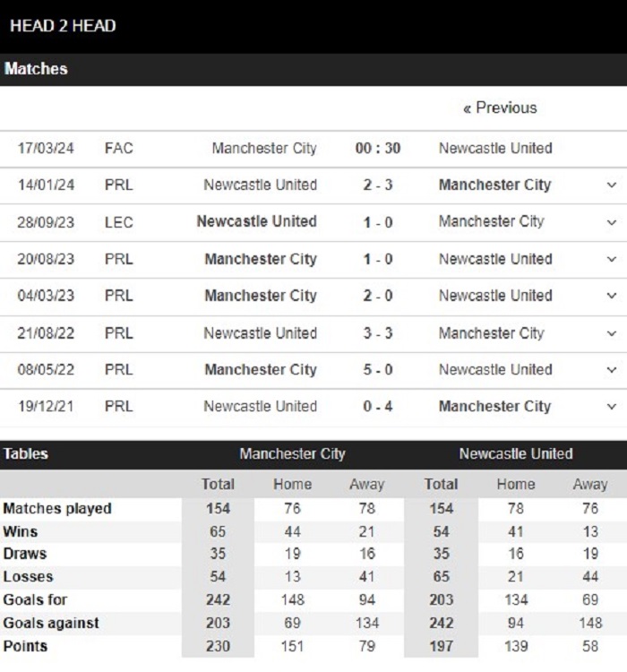Open Manchester City in the 17/03/24 FAC row
This screenshot has height=672, width=627.
pyautogui.click(x=264, y=148)
